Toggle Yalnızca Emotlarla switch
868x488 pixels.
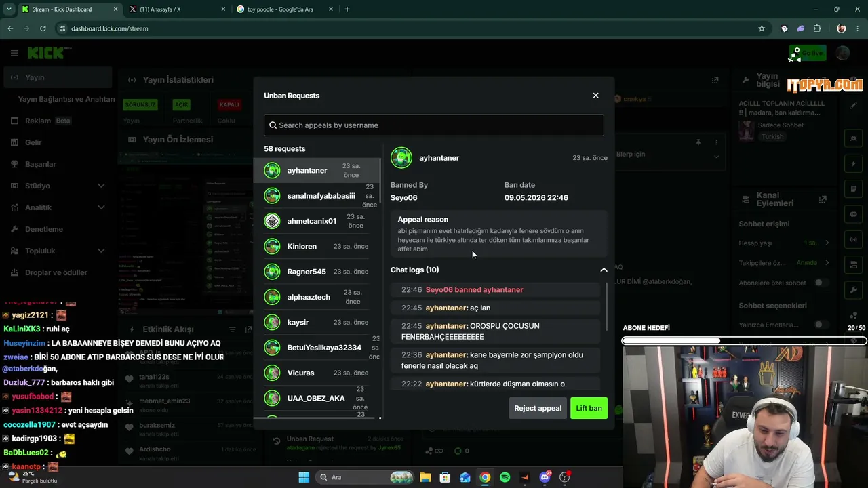822,325
